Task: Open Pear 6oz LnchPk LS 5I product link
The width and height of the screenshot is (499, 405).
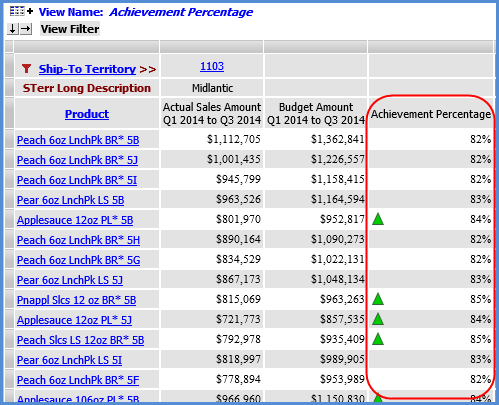Action: click(x=69, y=360)
